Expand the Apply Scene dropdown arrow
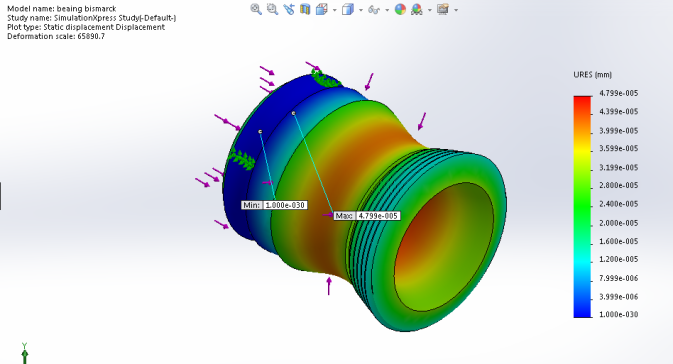This screenshot has height=364, width=673. tap(429, 10)
